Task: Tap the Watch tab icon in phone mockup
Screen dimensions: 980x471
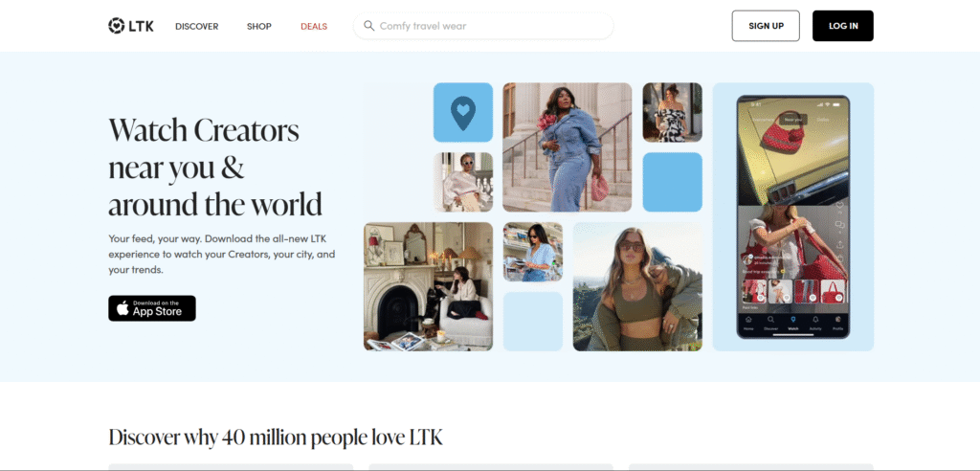Action: [x=793, y=320]
